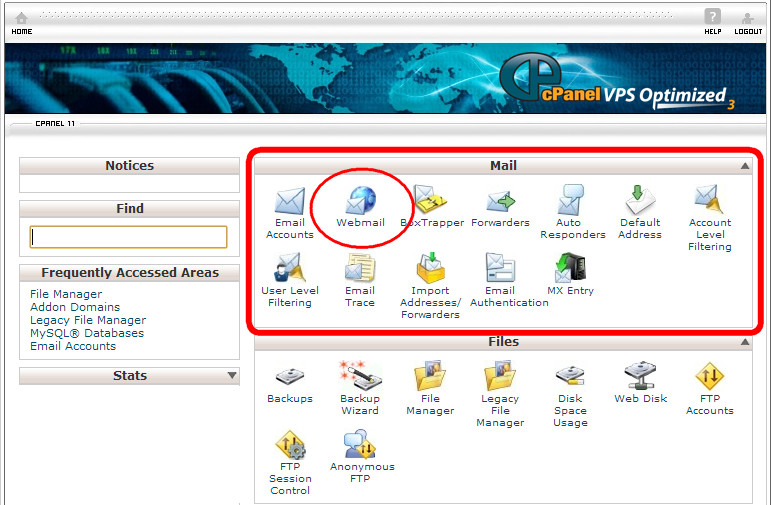
Task: Open Forwarders in the Mail panel
Action: (x=501, y=201)
